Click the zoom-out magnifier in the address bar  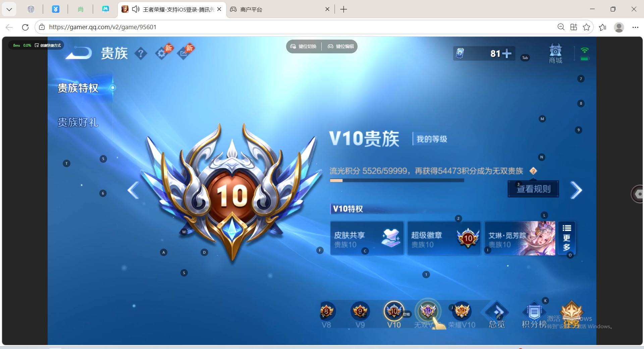click(561, 27)
